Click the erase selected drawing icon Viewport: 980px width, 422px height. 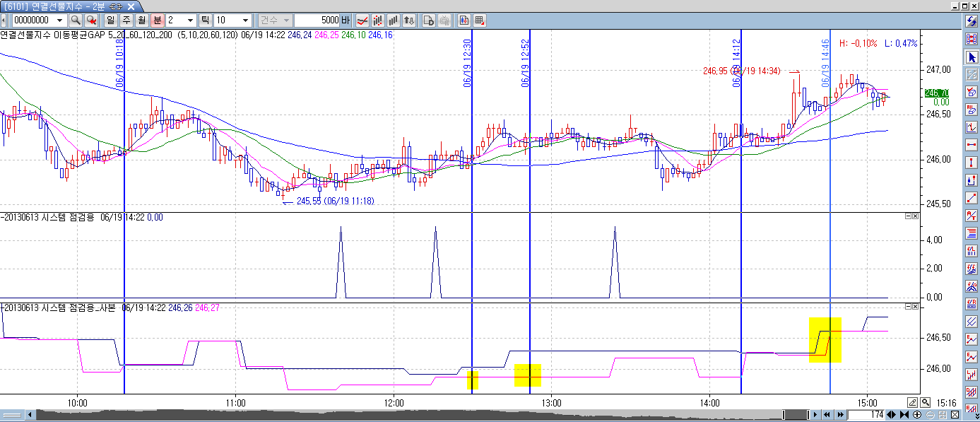972,92
